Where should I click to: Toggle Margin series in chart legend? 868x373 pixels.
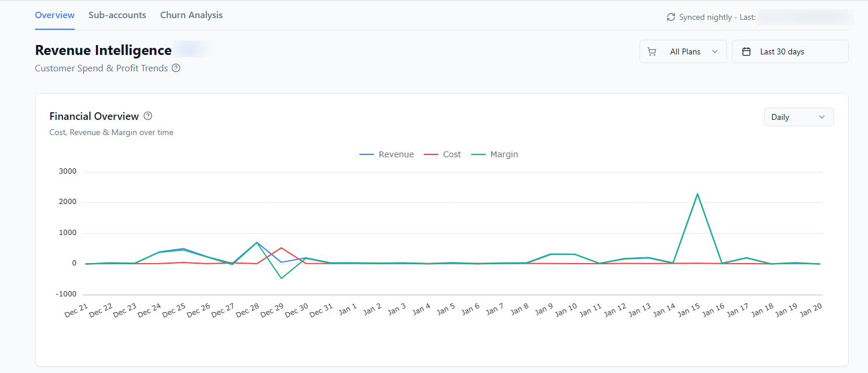click(x=494, y=154)
